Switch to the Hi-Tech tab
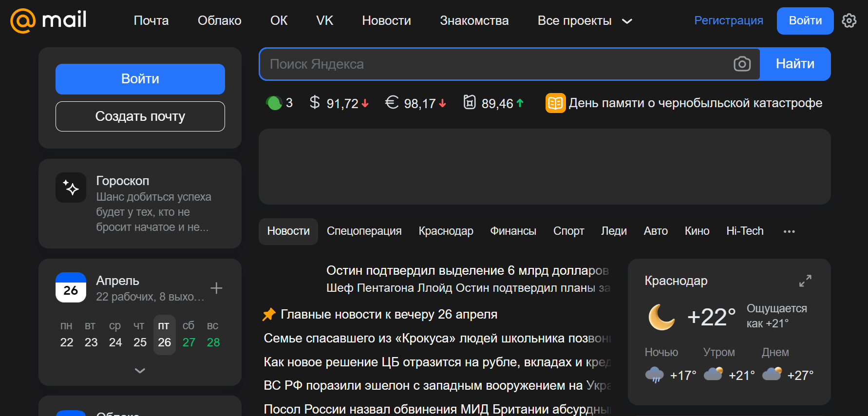The image size is (868, 416). tap(745, 231)
